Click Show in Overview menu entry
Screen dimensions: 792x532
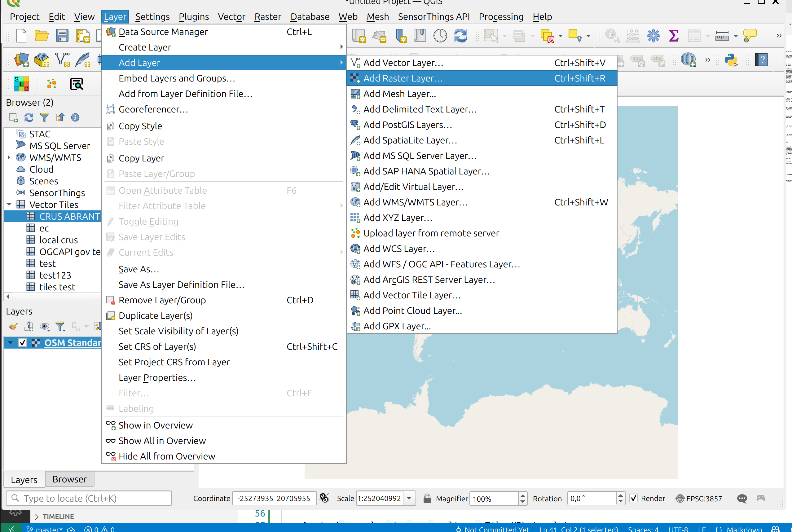coord(224,425)
